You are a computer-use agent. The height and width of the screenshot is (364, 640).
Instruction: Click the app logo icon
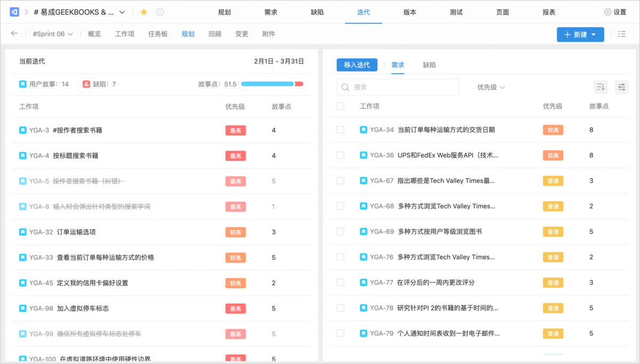[x=14, y=12]
